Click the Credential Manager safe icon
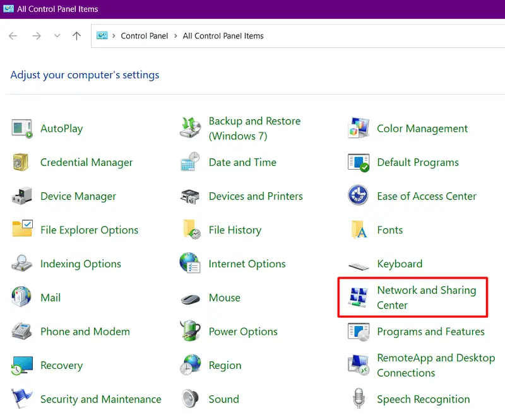This screenshot has height=420, width=505. point(21,163)
